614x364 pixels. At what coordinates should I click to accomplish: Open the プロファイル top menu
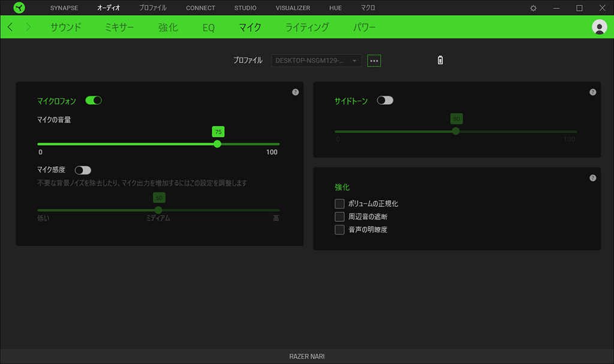(153, 8)
